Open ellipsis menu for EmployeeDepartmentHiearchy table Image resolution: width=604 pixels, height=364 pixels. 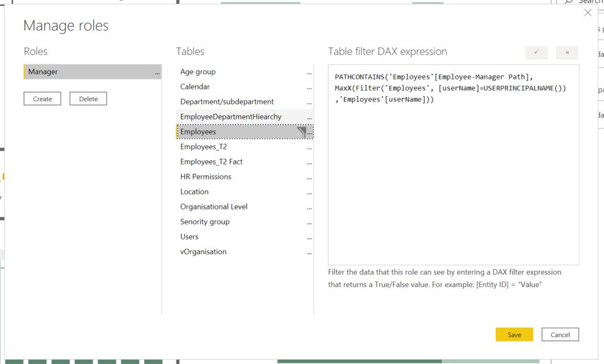click(309, 118)
